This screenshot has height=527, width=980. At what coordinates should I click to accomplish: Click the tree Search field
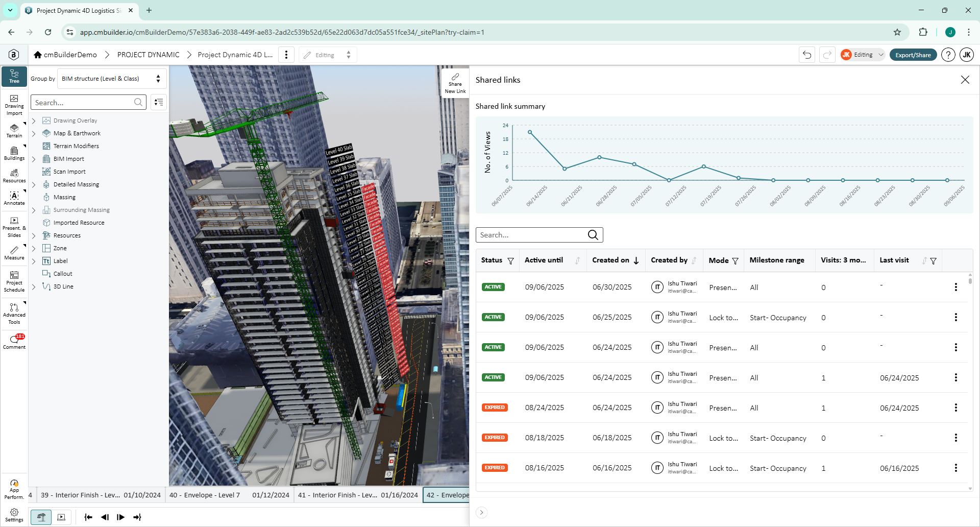click(88, 102)
